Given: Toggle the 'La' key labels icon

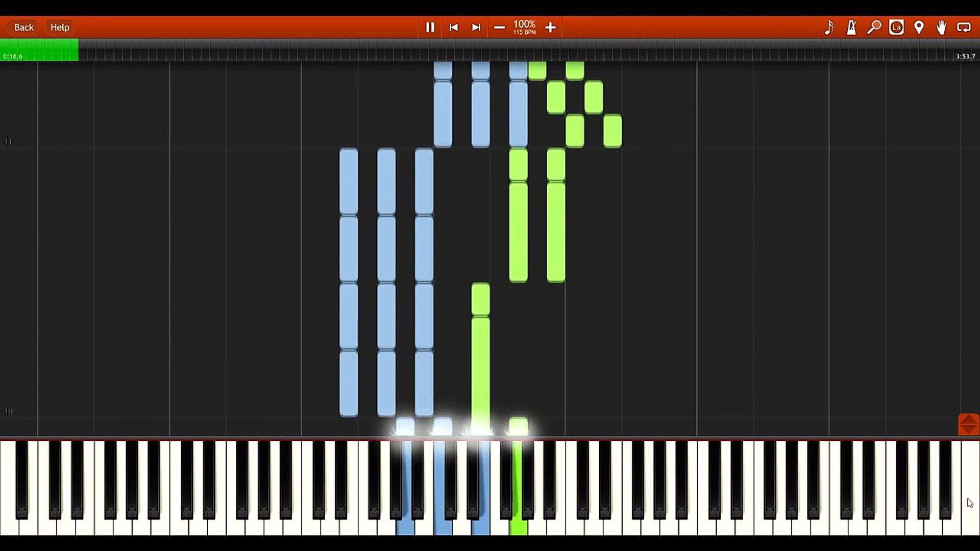Looking at the screenshot, I should (896, 28).
